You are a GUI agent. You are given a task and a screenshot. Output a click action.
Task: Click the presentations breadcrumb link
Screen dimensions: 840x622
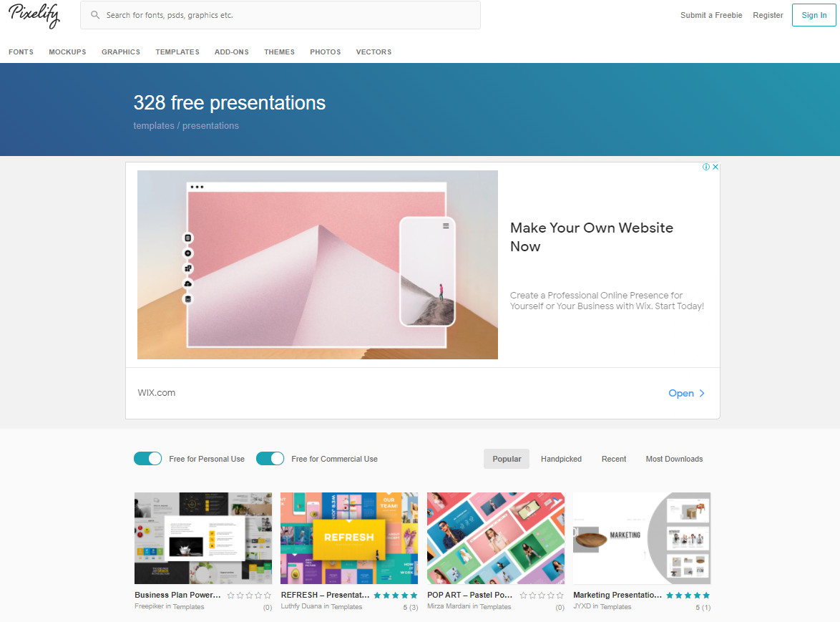click(x=210, y=125)
